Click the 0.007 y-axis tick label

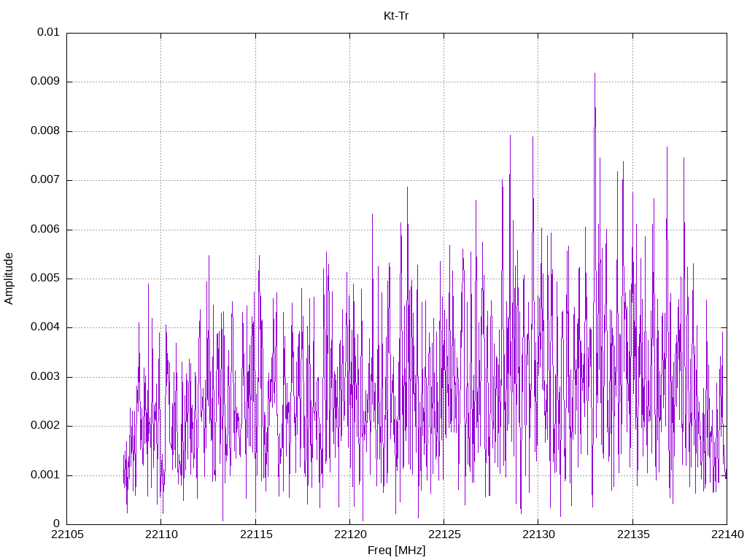45,179
